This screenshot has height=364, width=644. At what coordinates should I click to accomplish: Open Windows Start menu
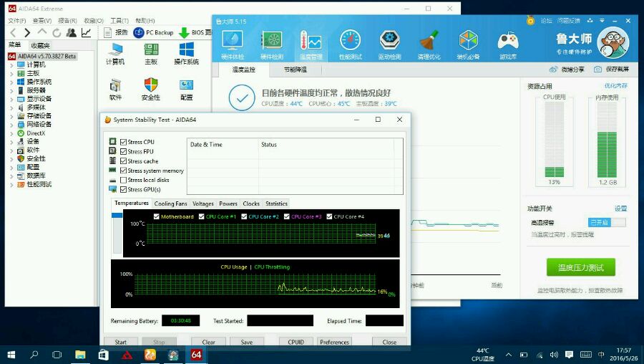11,355
